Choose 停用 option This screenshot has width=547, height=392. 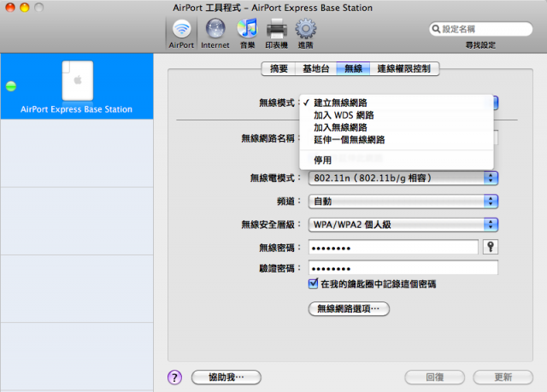(397, 160)
